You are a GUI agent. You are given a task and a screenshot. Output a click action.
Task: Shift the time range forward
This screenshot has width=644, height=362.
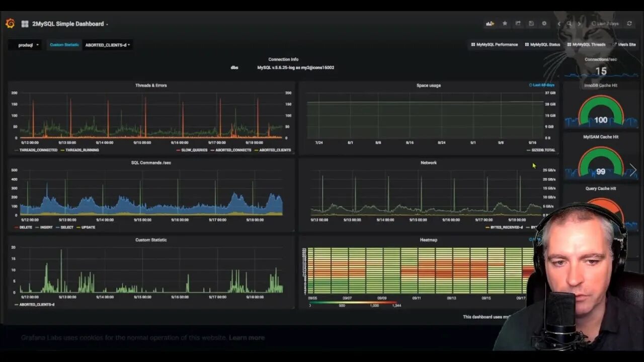tap(579, 24)
